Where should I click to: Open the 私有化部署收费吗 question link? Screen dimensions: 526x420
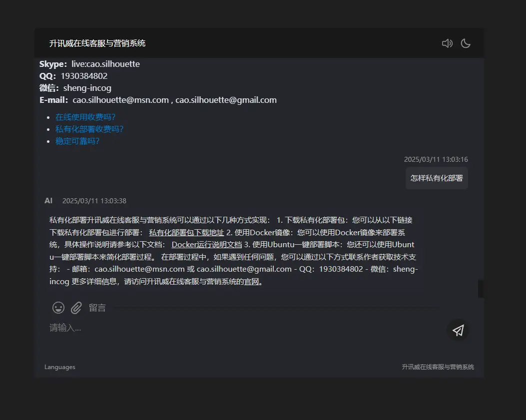point(89,128)
